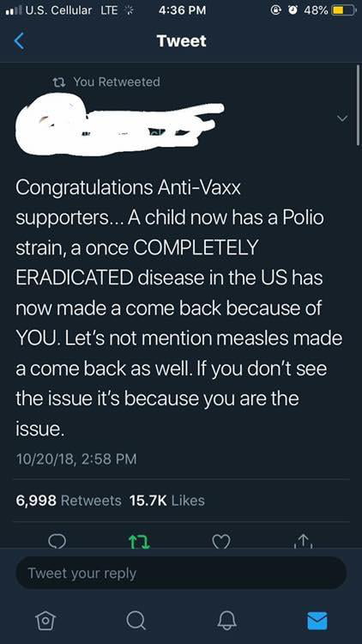Viewport: 362px width, 644px height.
Task: Open the Search magnifier tab
Action: coord(136,620)
